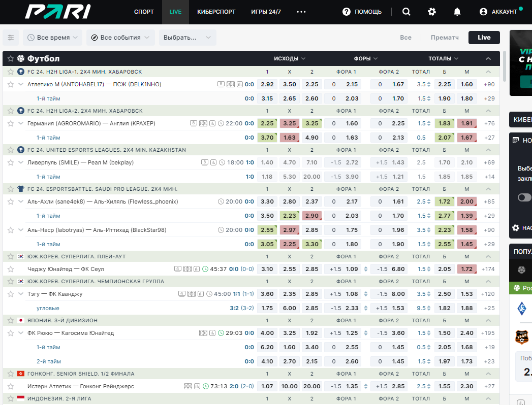The height and width of the screenshot is (405, 532).
Task: Go to the СПОРТ tab
Action: coord(144,12)
